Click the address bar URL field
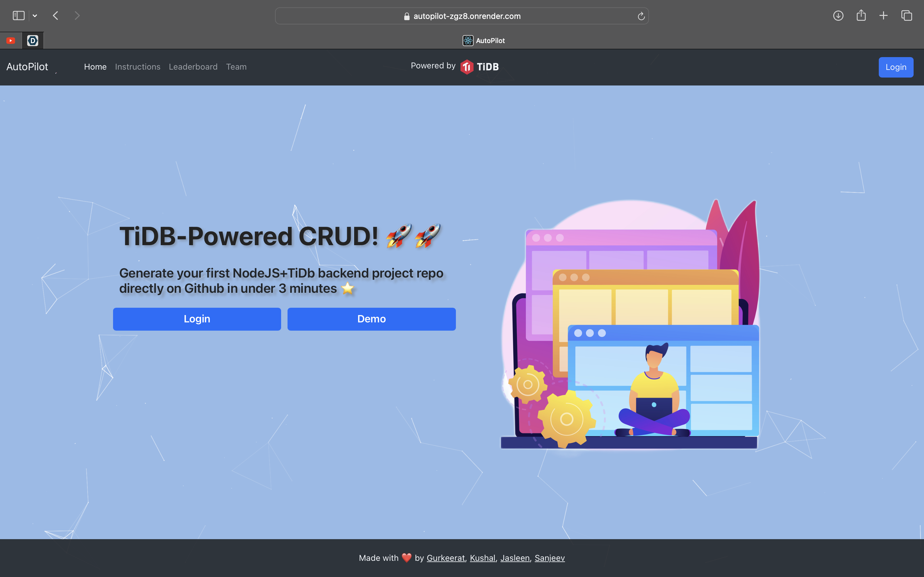The image size is (924, 577). pos(462,16)
